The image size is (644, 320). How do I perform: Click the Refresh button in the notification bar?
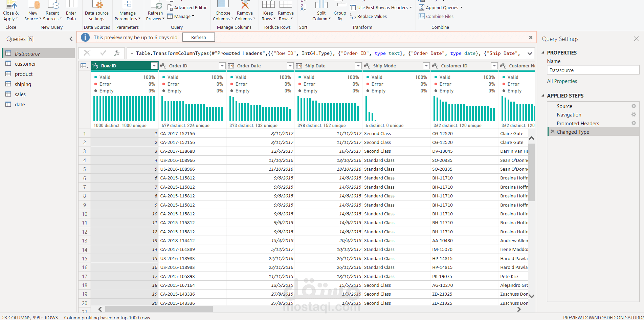click(x=198, y=37)
